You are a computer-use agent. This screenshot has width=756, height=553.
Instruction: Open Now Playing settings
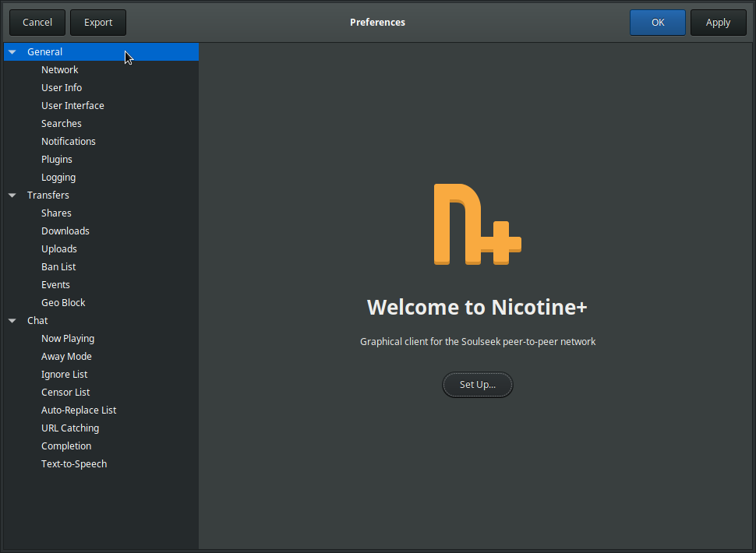coord(101,339)
